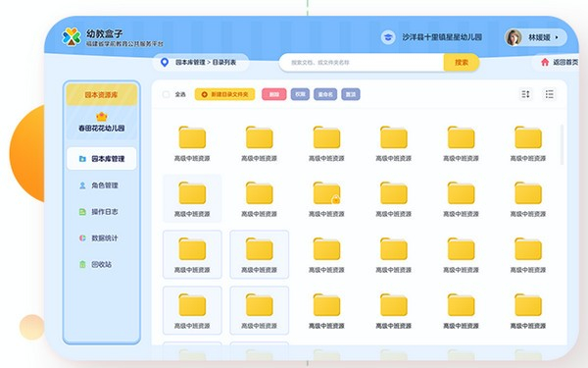Tick the 全选 select-all checkbox
This screenshot has width=588, height=368.
point(167,94)
